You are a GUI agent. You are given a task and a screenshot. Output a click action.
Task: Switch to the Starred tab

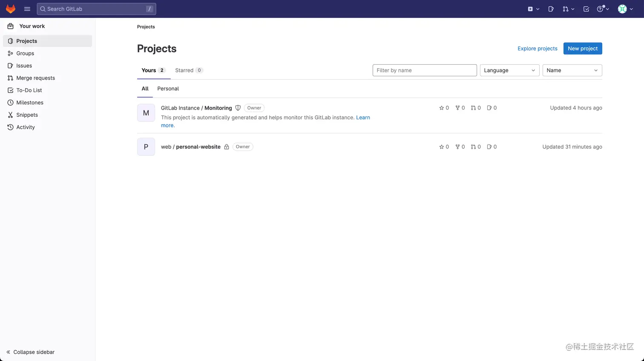tap(189, 70)
